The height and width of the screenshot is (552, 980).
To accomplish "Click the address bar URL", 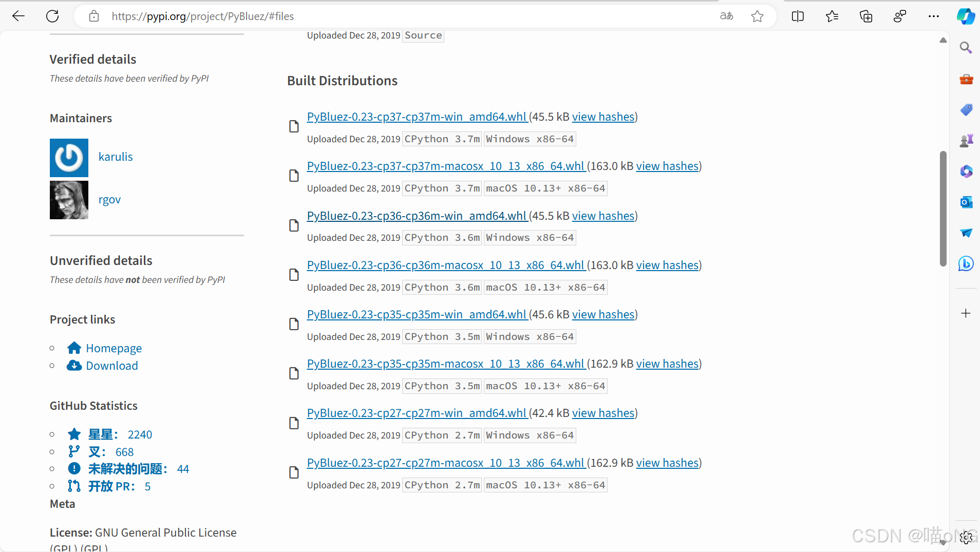I will click(x=202, y=16).
